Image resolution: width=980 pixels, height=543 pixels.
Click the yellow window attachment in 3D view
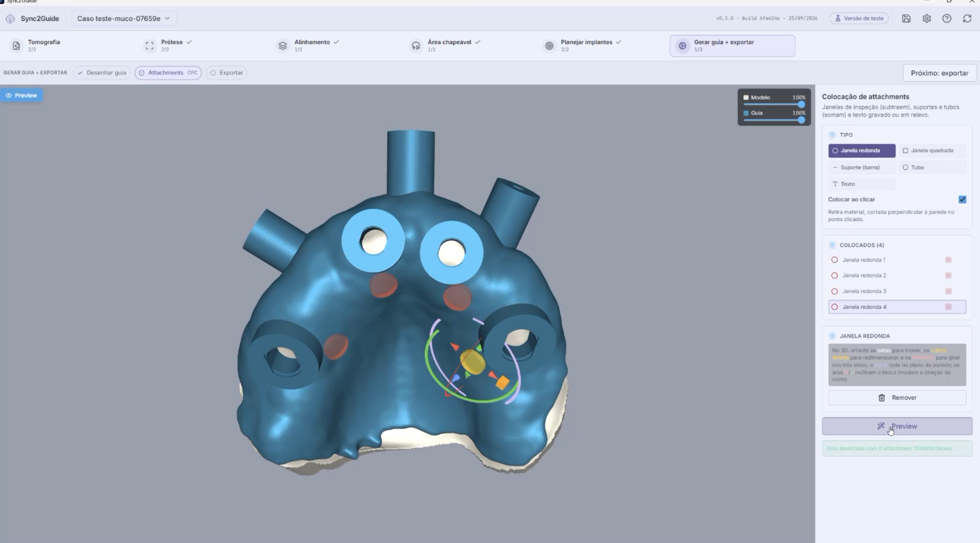coord(472,363)
